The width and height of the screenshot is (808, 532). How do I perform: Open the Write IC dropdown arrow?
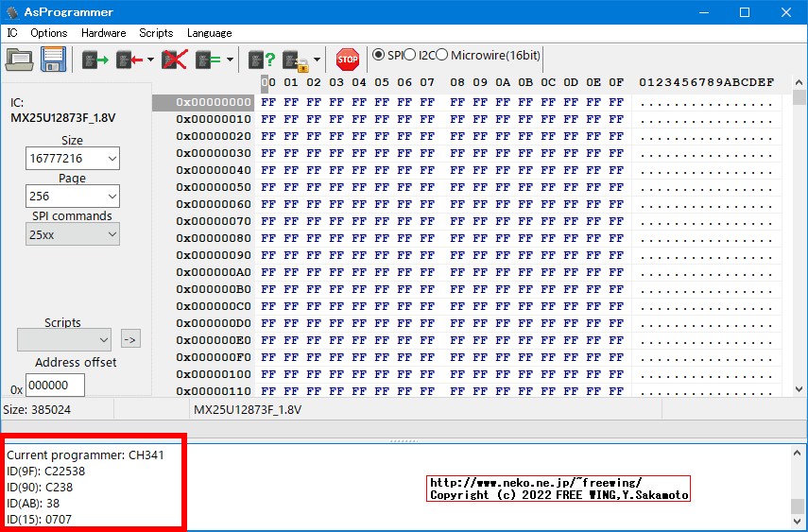[x=150, y=60]
